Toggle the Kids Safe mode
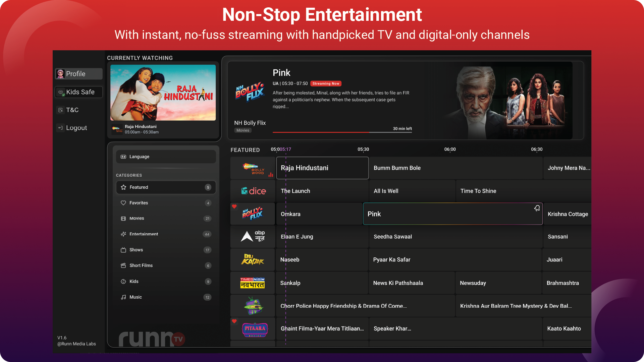Viewport: 644px width, 362px height. [78, 92]
